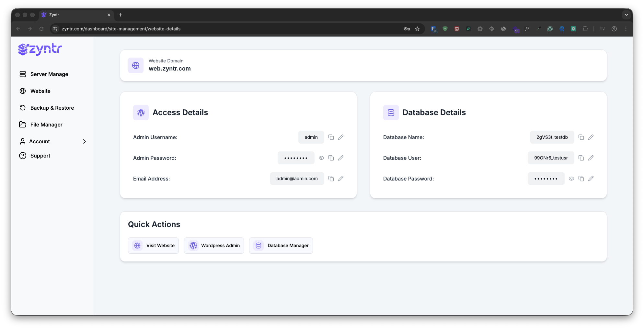Reload the page
The height and width of the screenshot is (329, 644).
[x=41, y=29]
